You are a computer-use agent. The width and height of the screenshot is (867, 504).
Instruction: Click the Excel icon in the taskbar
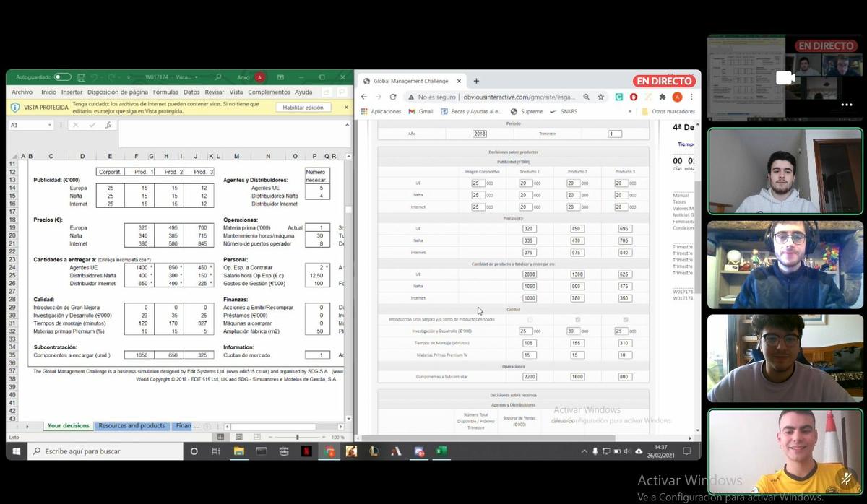[x=441, y=451]
